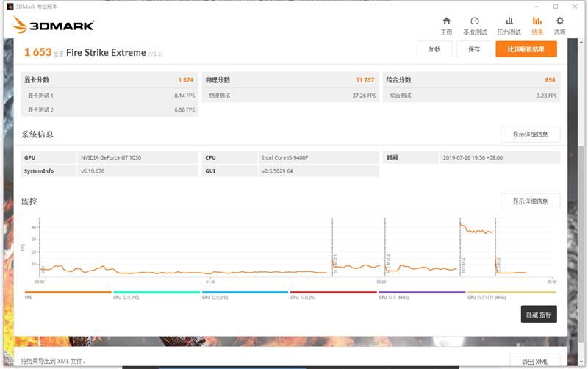
Task: Click the 03:20 tick on chart time axis
Action: pyautogui.click(x=381, y=282)
